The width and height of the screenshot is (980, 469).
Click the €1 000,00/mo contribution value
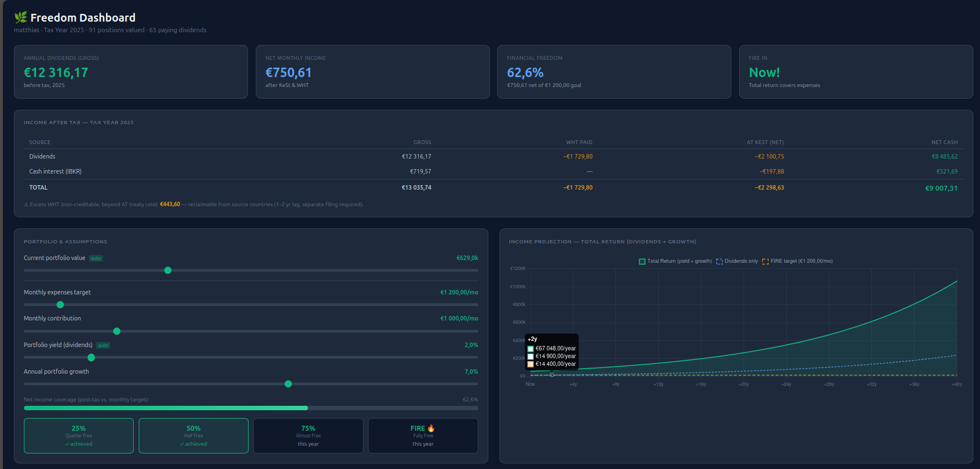[x=459, y=319]
